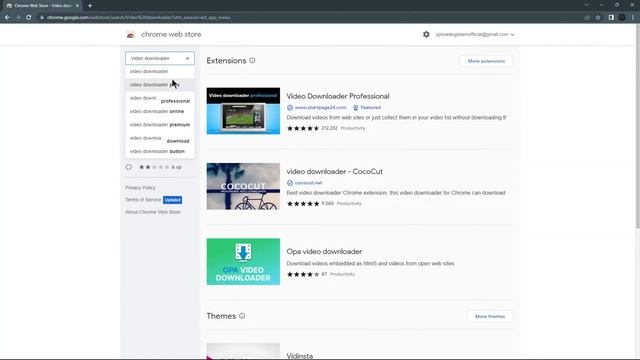Choose 'video downloader' suggestion
The height and width of the screenshot is (360, 640).
(160, 71)
